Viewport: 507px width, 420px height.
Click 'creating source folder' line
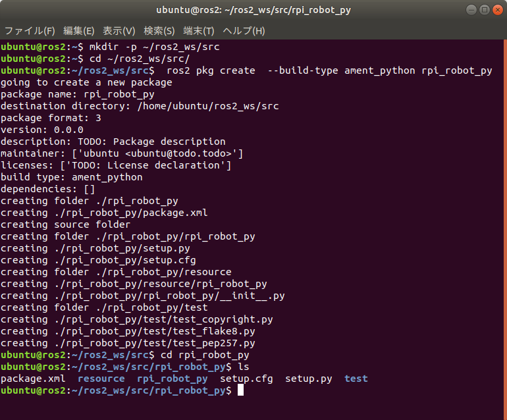[x=66, y=224]
